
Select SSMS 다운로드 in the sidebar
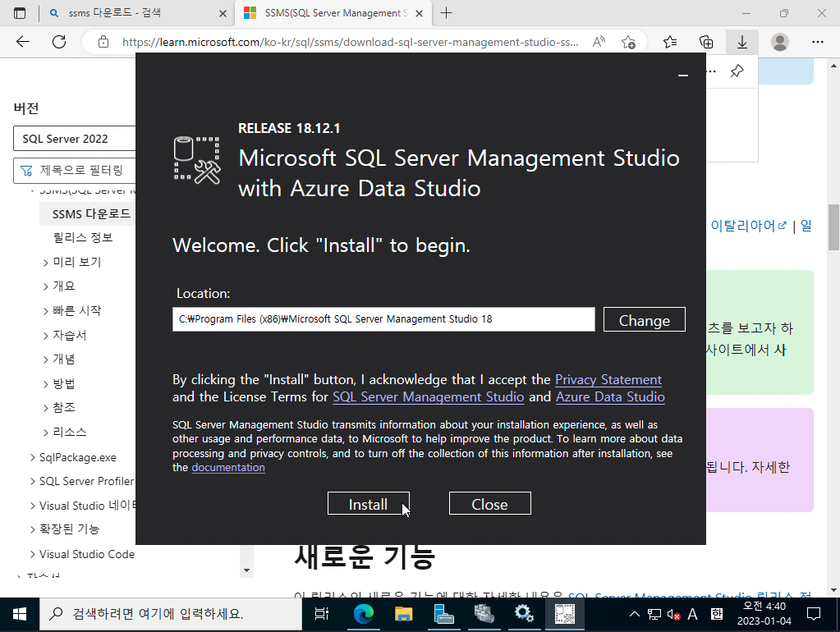[x=91, y=213]
